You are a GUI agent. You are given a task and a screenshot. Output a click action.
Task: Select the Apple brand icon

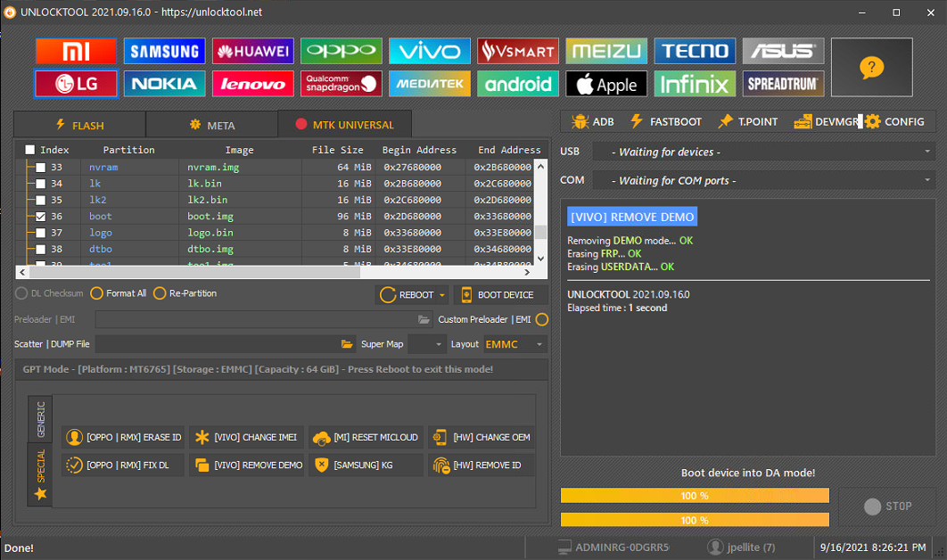606,84
